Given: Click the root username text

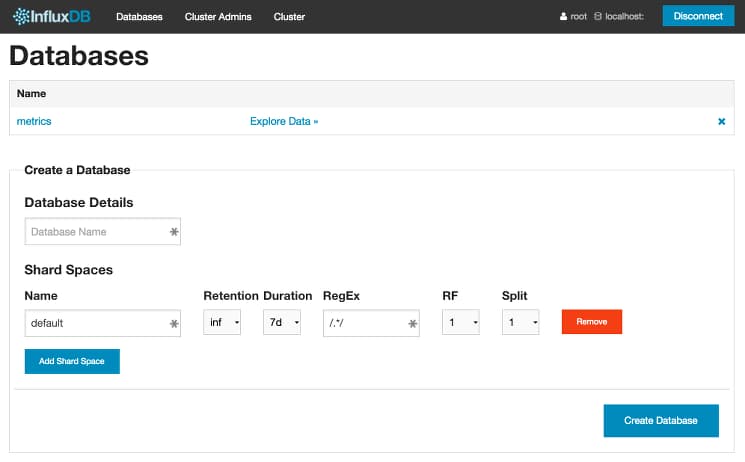Looking at the screenshot, I should tap(578, 17).
